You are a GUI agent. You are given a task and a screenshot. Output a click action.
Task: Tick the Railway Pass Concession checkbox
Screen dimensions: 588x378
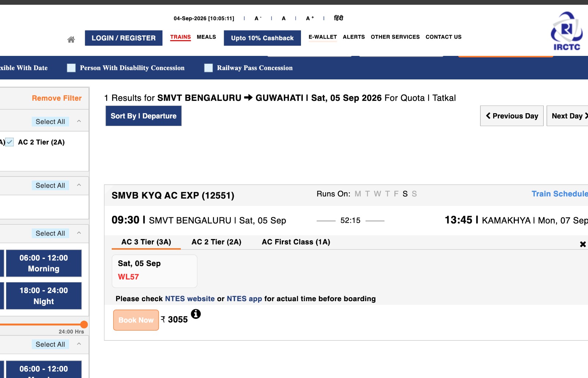pyautogui.click(x=208, y=68)
